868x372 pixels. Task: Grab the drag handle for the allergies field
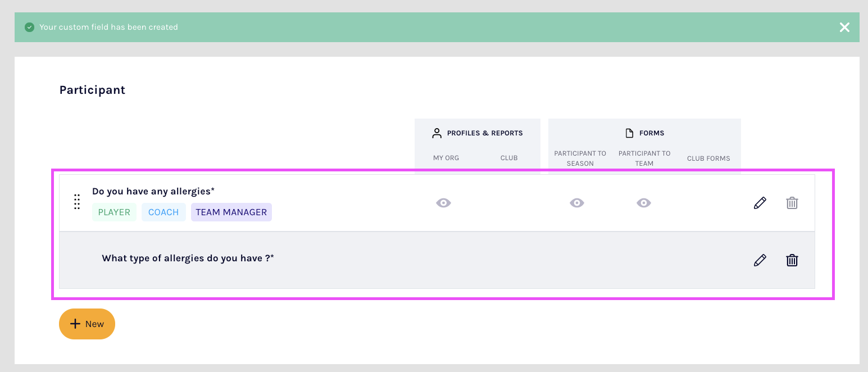point(77,202)
